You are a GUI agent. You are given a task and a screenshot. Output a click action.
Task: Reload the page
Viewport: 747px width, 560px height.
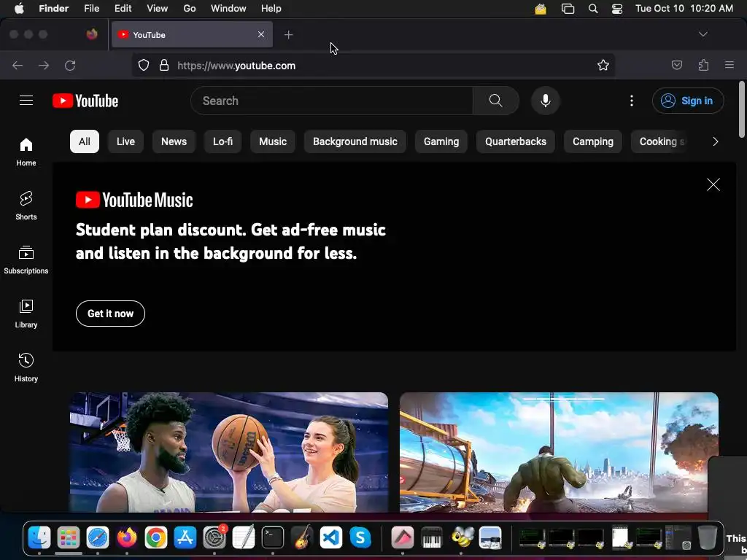(x=70, y=65)
